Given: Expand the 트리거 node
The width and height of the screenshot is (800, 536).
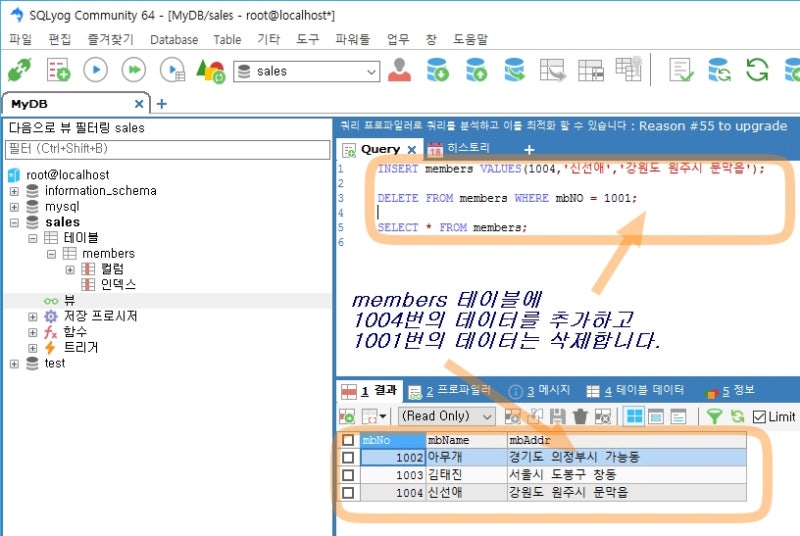Looking at the screenshot, I should pyautogui.click(x=33, y=348).
